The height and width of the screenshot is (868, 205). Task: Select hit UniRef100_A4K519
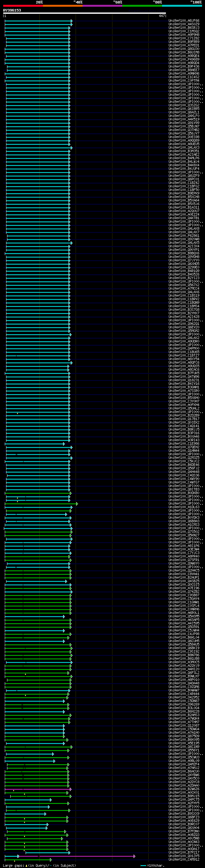184,120
